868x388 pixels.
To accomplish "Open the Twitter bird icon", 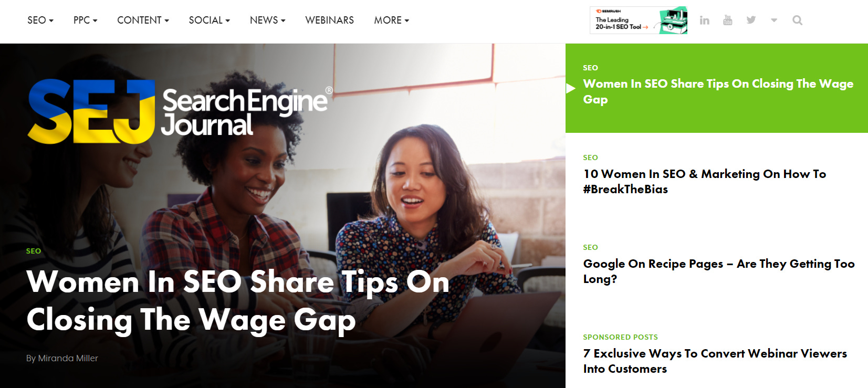I will click(x=751, y=20).
